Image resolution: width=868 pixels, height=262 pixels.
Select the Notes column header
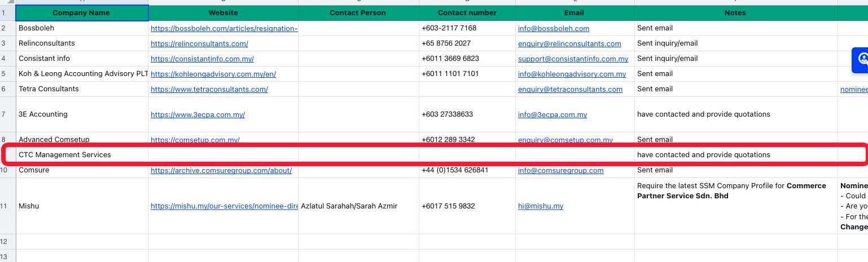[735, 12]
